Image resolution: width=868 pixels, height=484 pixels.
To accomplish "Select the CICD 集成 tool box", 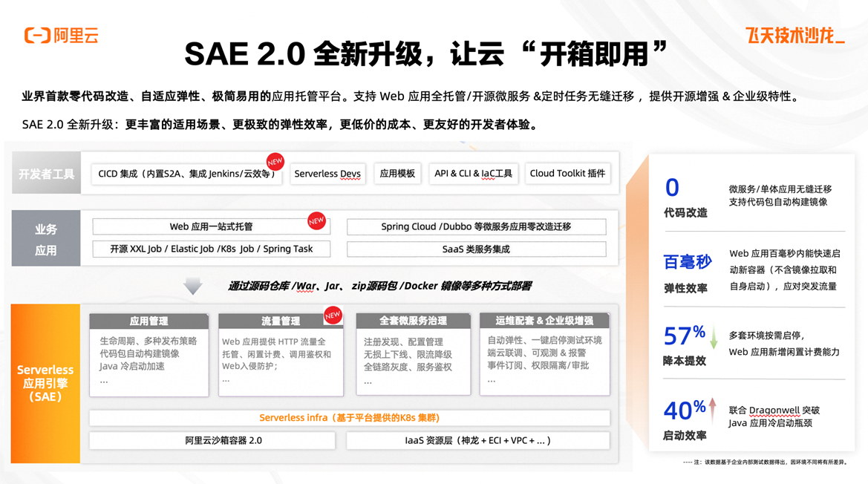I will point(186,174).
